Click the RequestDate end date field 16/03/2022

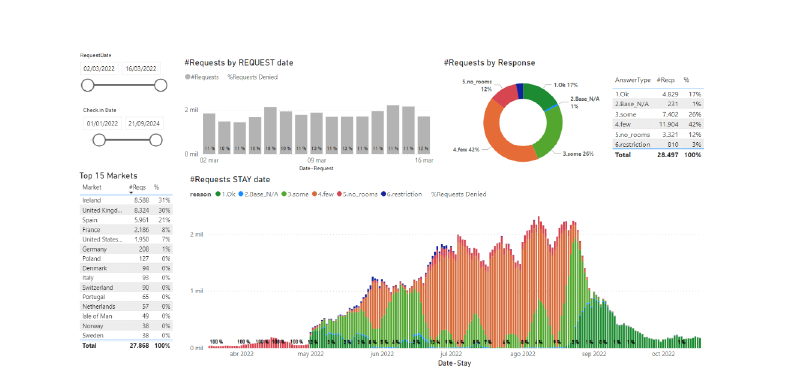pos(141,68)
